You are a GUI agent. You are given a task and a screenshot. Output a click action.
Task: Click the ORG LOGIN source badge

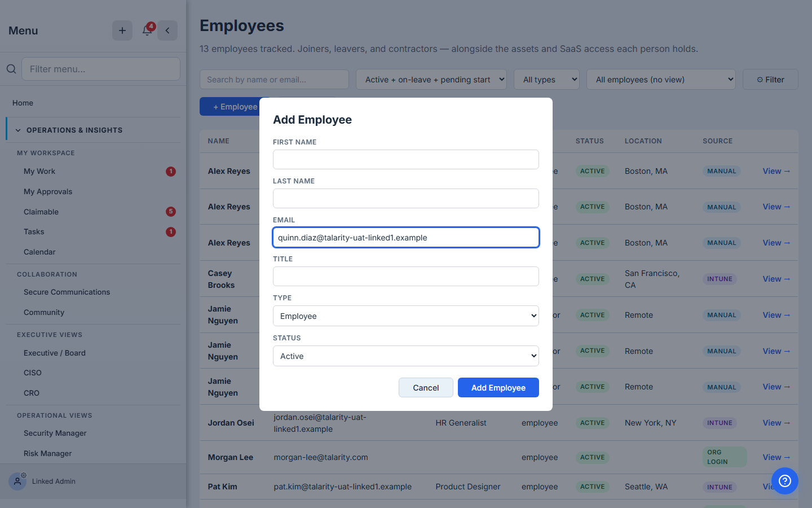725,457
